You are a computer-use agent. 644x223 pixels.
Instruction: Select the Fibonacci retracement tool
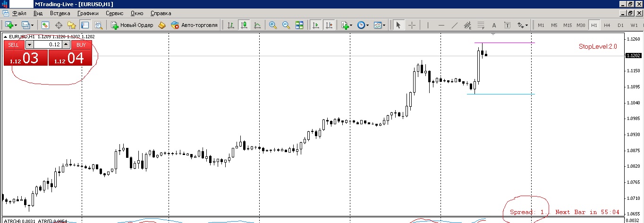(x=481, y=25)
